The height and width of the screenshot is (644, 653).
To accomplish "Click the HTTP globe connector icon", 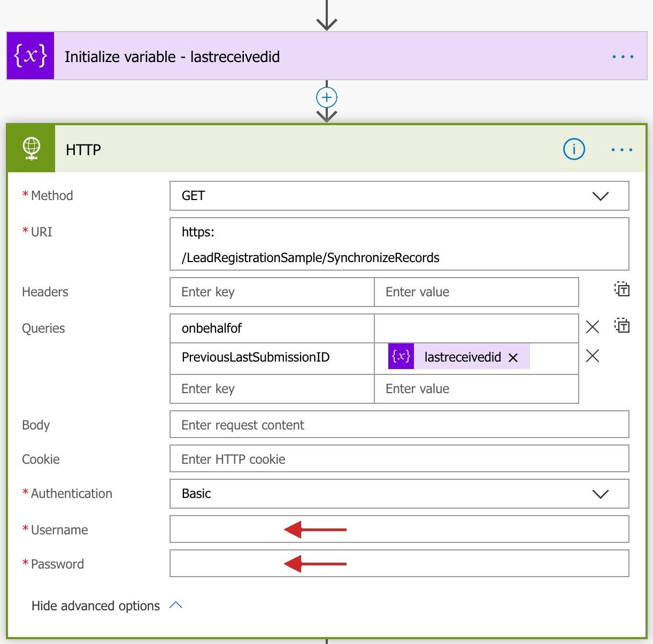I will click(32, 149).
